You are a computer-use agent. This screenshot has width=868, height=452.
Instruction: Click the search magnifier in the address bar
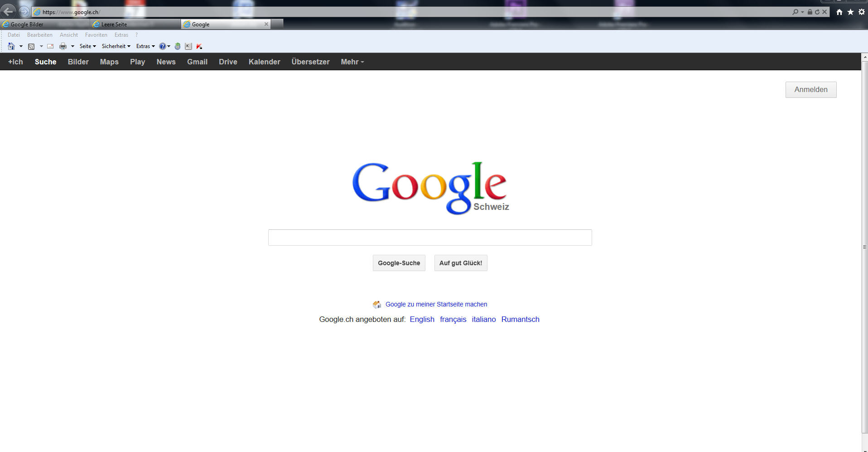click(795, 12)
